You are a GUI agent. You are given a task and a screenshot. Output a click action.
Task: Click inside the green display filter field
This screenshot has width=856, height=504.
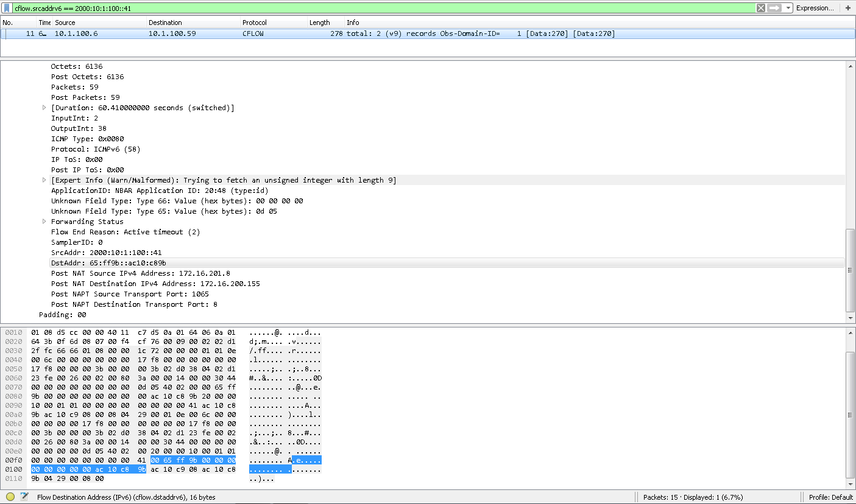pos(366,9)
